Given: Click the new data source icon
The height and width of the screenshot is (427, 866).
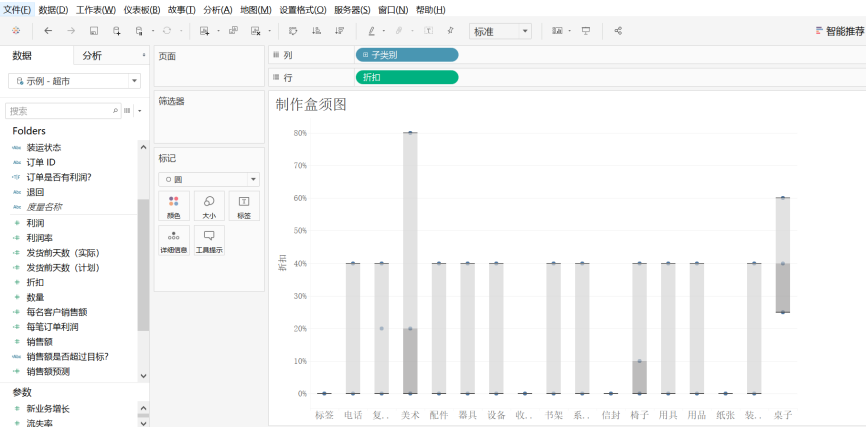Looking at the screenshot, I should (117, 31).
